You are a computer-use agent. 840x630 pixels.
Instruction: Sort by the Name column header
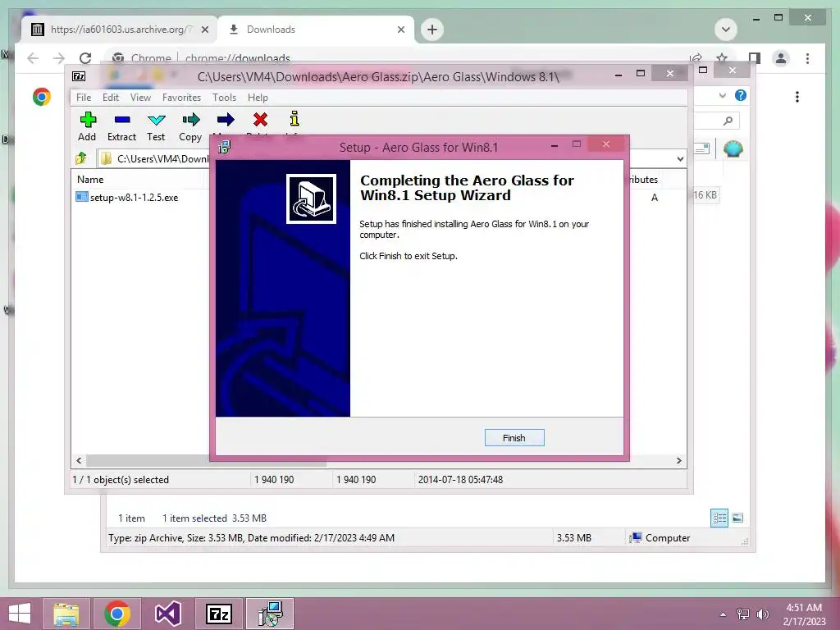90,180
